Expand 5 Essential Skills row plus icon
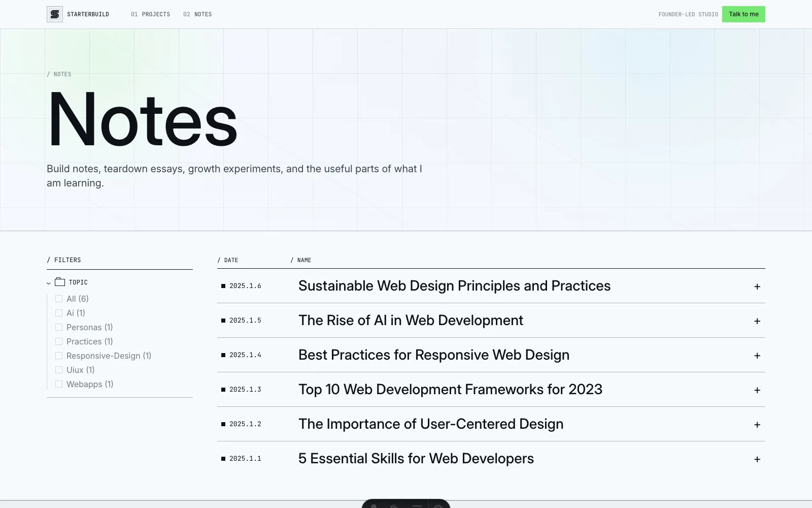This screenshot has height=508, width=812. pos(757,459)
